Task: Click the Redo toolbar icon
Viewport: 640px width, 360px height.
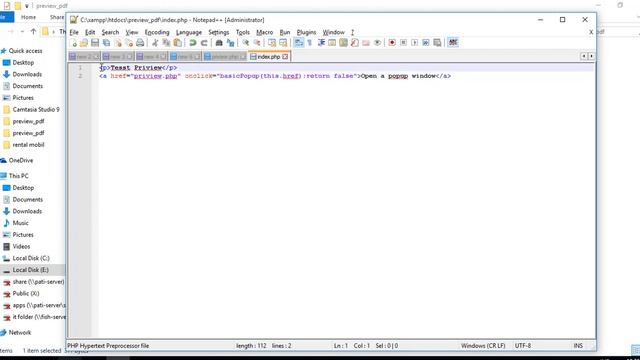Action: pyautogui.click(x=204, y=43)
